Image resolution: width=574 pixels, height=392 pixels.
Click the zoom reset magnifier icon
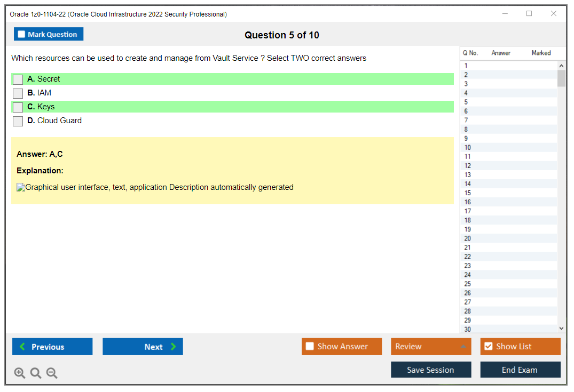(36, 373)
